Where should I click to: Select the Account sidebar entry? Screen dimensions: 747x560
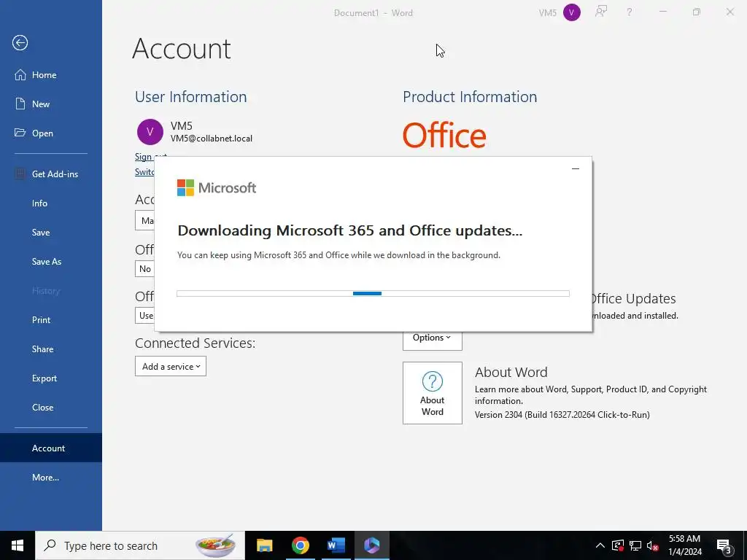pos(51,448)
